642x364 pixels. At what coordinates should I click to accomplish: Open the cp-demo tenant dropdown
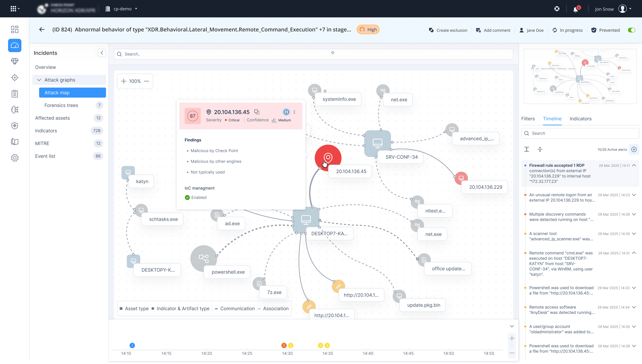(122, 9)
